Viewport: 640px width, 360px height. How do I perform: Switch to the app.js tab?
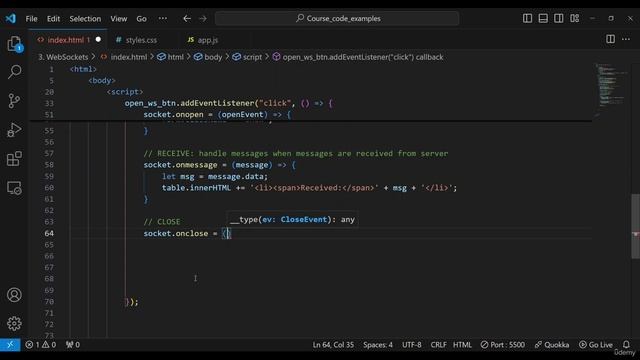pyautogui.click(x=208, y=40)
